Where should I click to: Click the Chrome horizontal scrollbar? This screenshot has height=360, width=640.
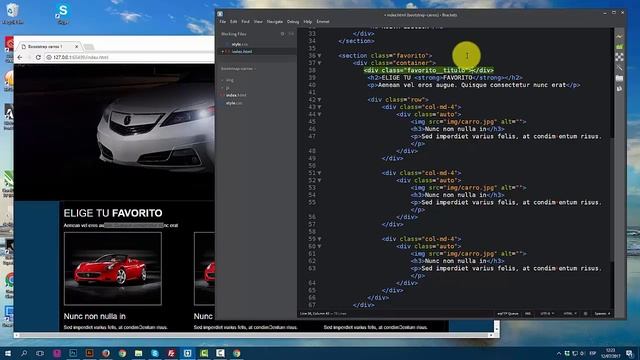pos(253,335)
